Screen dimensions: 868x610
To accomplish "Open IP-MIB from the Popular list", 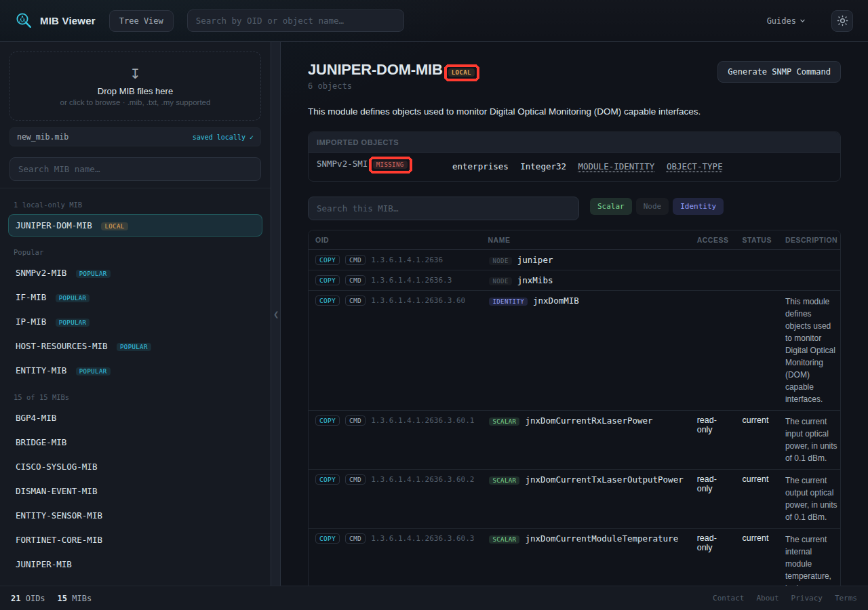I will [135, 322].
